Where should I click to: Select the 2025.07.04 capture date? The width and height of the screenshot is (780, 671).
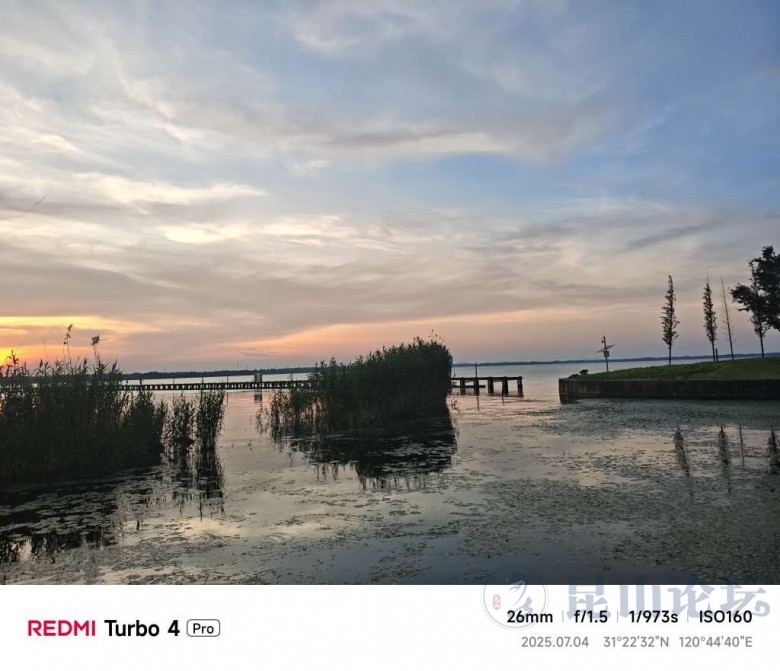555,642
